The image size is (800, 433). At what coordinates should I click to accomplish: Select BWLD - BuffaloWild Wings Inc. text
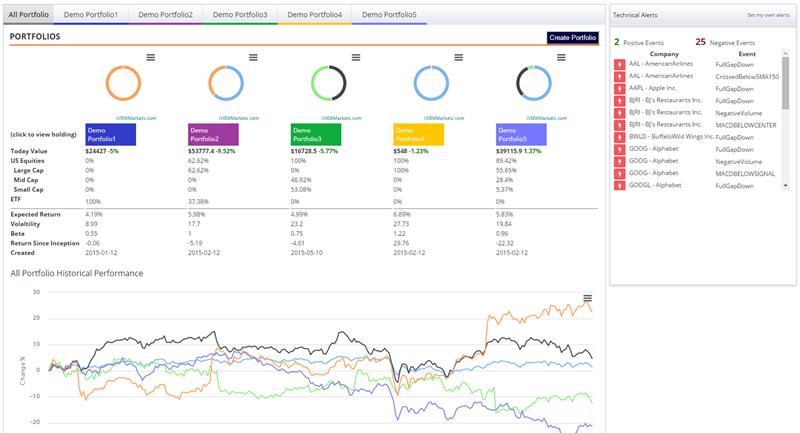pyautogui.click(x=671, y=137)
